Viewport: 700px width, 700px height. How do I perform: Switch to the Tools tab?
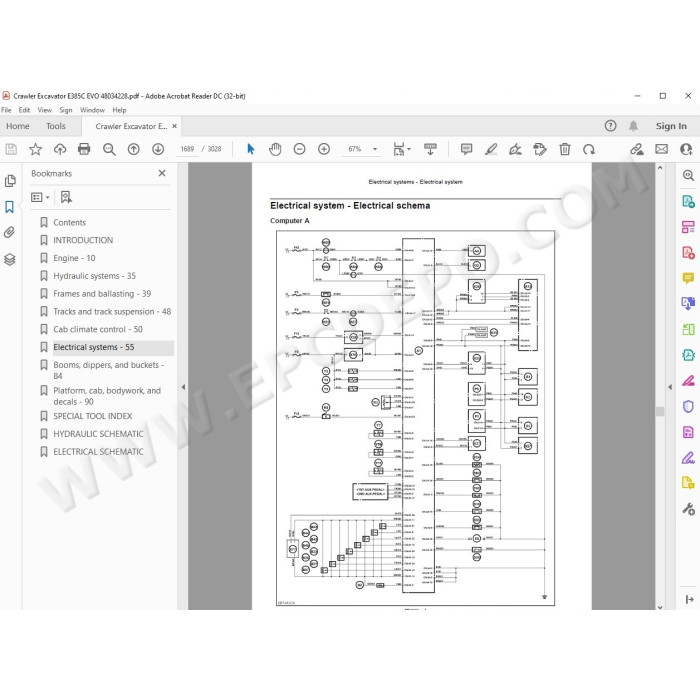point(56,126)
